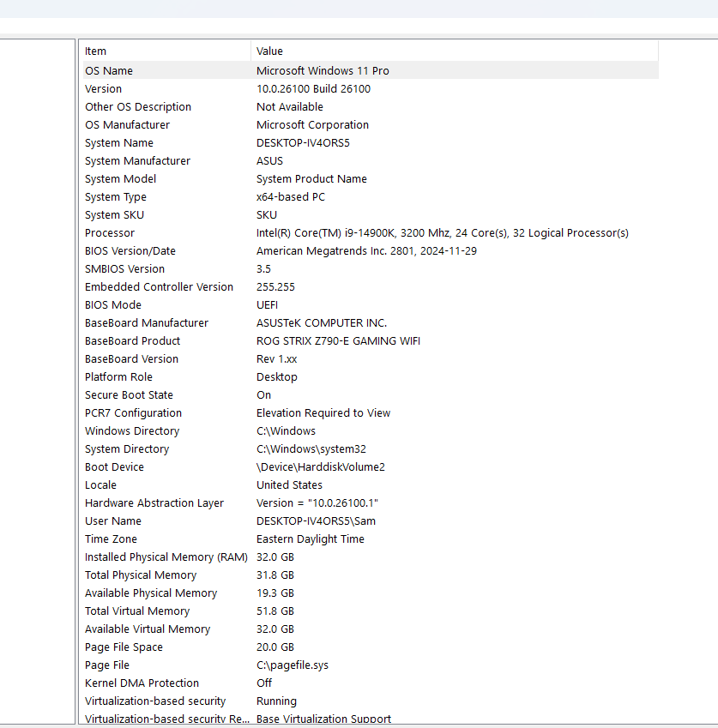Viewport: 718px width, 728px height.
Task: Click the Microsoft Windows 11 Pro value
Action: 323,70
